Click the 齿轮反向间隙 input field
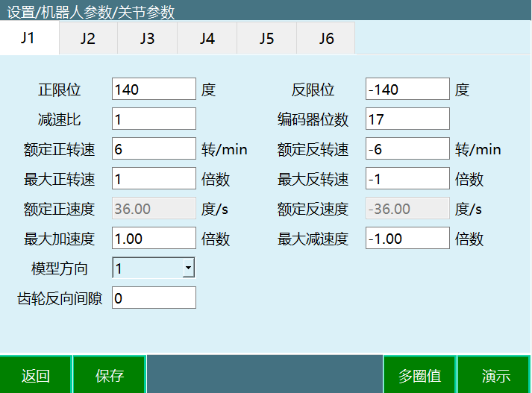This screenshot has width=532, height=393. tap(154, 298)
